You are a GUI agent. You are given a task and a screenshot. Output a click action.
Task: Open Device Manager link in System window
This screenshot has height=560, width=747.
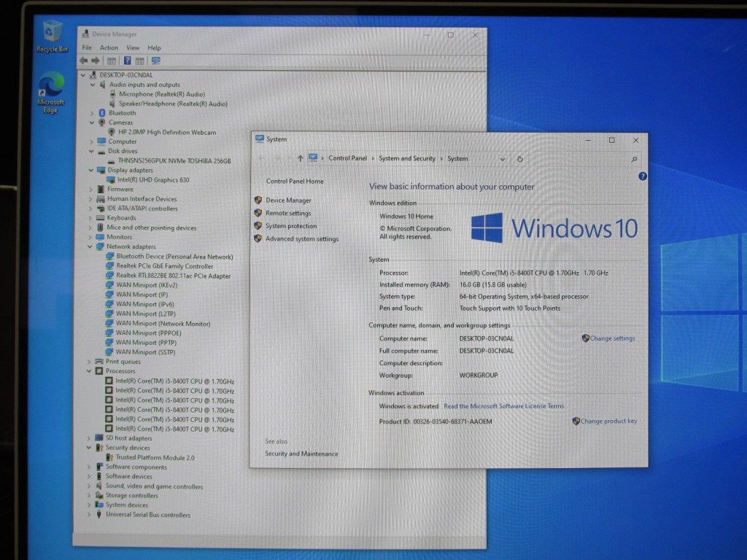288,201
